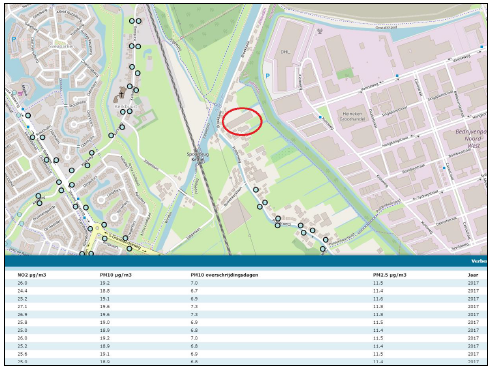Sort by the NO2 µg/m3 column header

pos(32,275)
